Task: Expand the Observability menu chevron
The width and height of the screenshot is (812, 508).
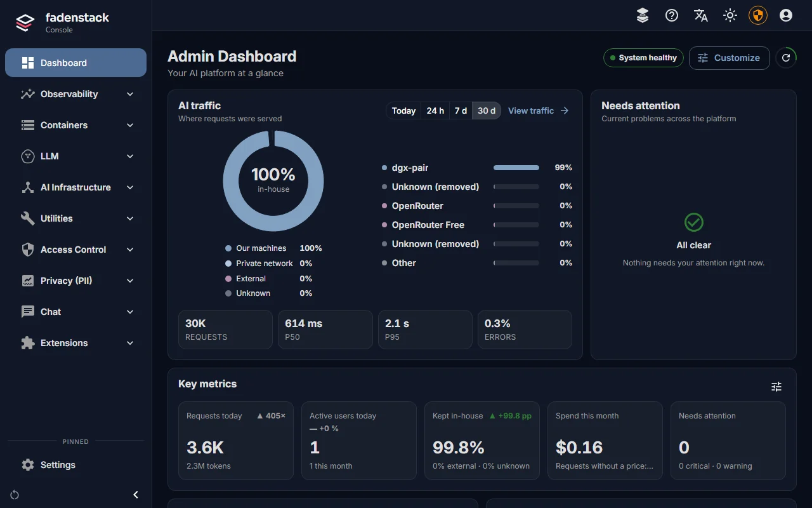Action: pyautogui.click(x=130, y=94)
